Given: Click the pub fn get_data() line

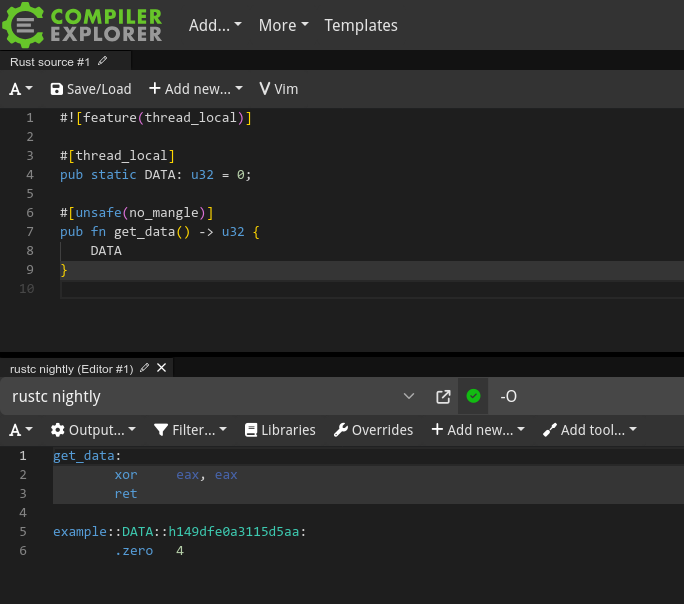Looking at the screenshot, I should (x=160, y=232).
